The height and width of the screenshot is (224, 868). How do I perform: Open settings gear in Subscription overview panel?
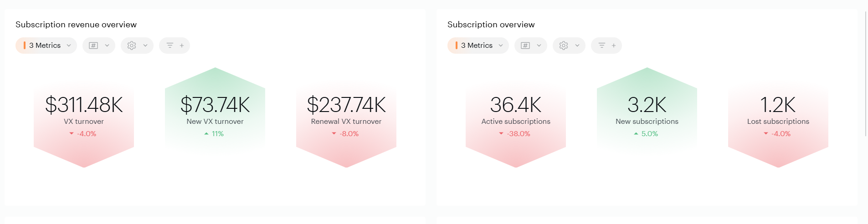pos(564,46)
